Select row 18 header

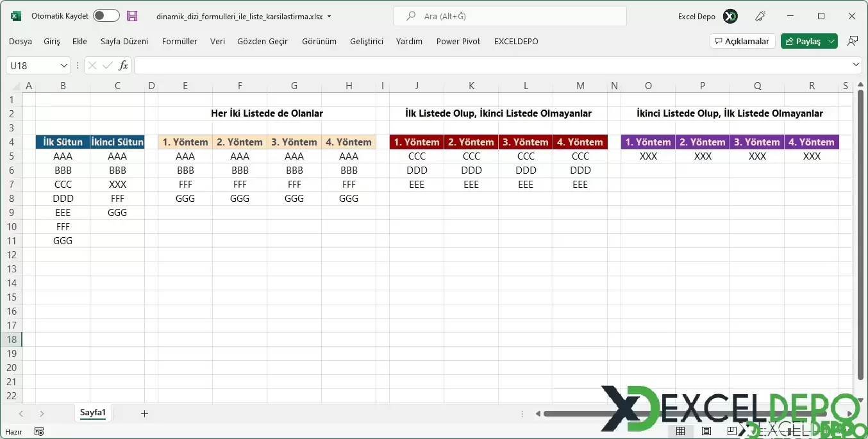click(x=12, y=339)
